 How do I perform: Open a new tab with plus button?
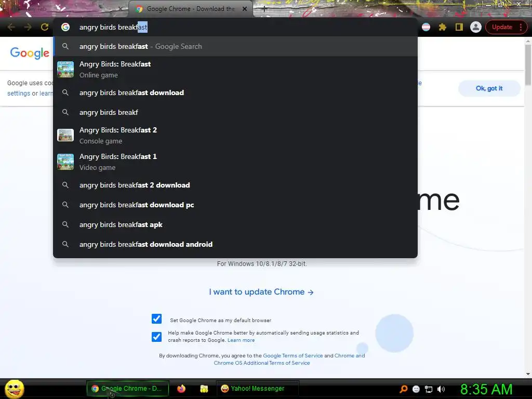[264, 9]
